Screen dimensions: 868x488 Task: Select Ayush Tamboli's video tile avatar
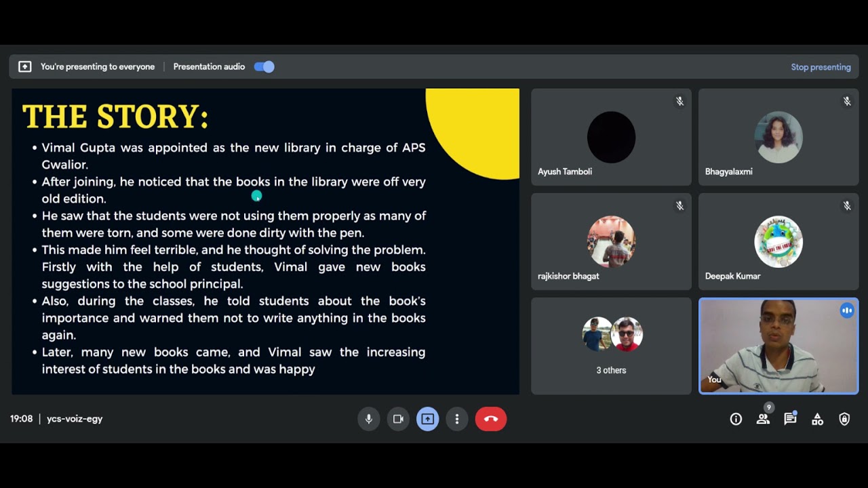pyautogui.click(x=611, y=137)
